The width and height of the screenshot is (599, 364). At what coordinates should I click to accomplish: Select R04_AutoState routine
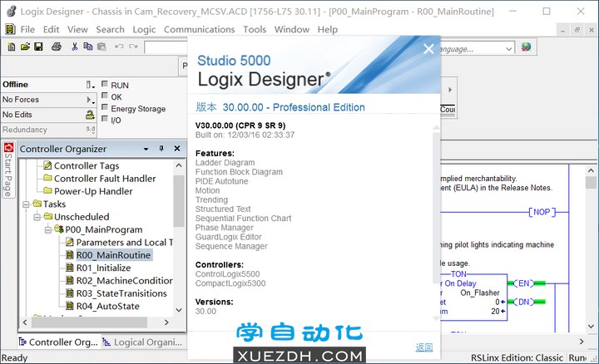pyautogui.click(x=107, y=306)
